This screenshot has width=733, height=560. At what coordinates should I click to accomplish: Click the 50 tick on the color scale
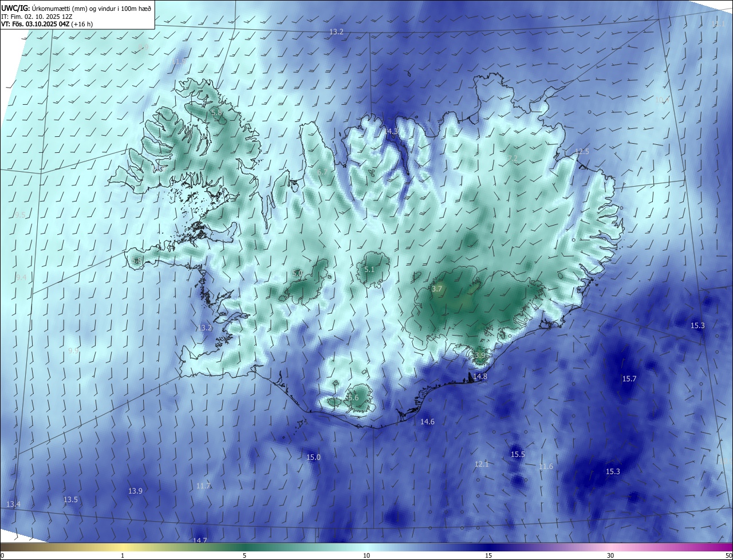(728, 556)
